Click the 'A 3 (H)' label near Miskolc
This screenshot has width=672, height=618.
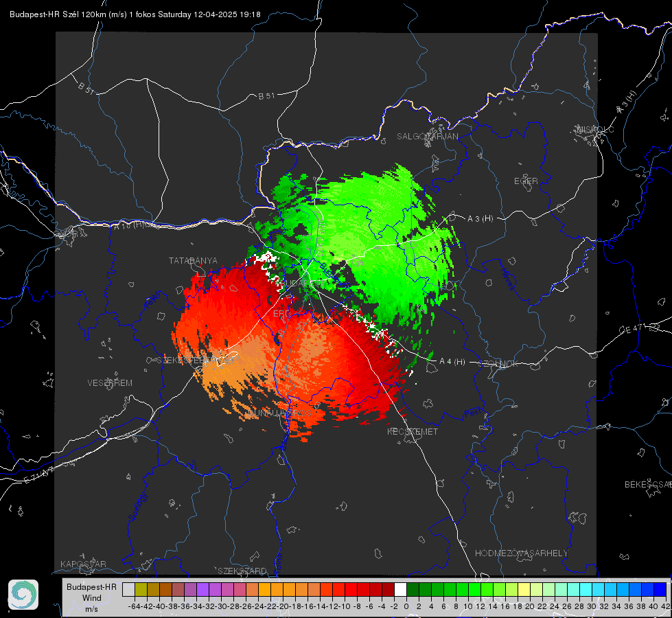pyautogui.click(x=627, y=102)
